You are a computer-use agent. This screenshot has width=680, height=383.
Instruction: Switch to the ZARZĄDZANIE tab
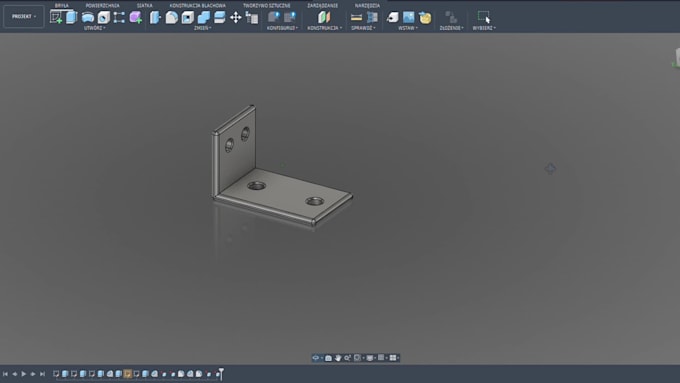322,6
